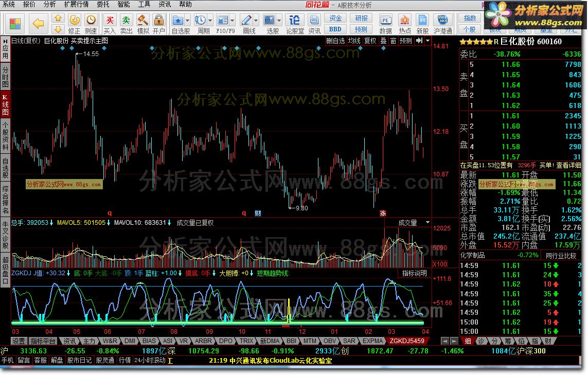Image resolution: width=588 pixels, height=375 pixels.
Task: Go back with the yellow left arrow
Action: tap(38, 24)
